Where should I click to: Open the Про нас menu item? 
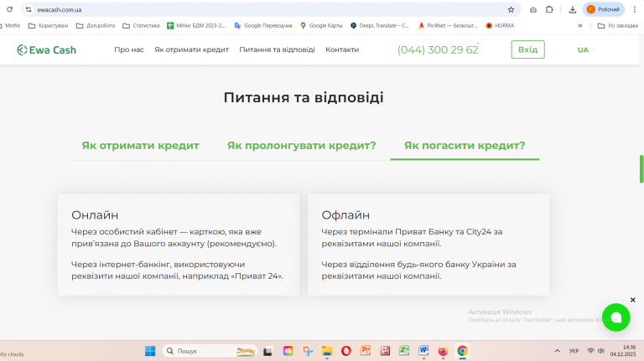(x=129, y=49)
